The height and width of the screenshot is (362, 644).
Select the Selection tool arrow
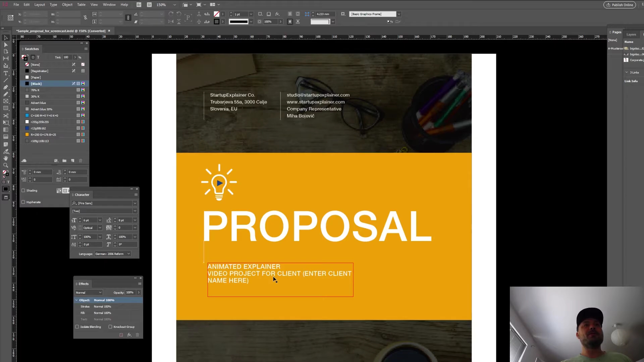(6, 38)
